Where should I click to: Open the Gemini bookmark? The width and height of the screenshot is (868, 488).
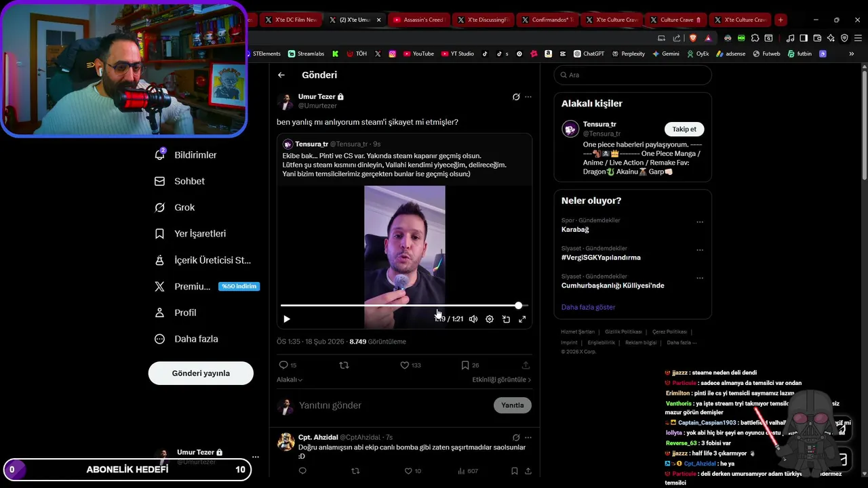[x=665, y=54]
